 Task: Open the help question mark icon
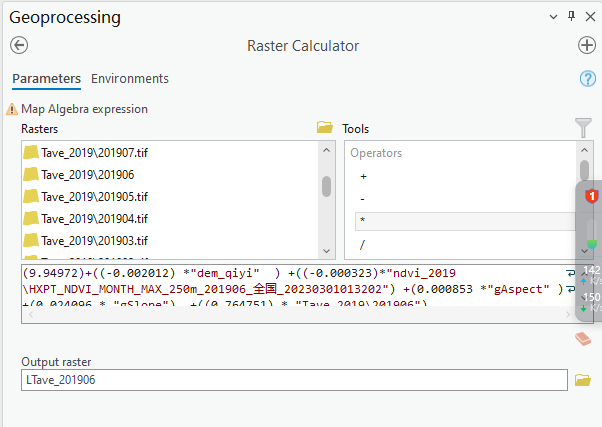[588, 79]
